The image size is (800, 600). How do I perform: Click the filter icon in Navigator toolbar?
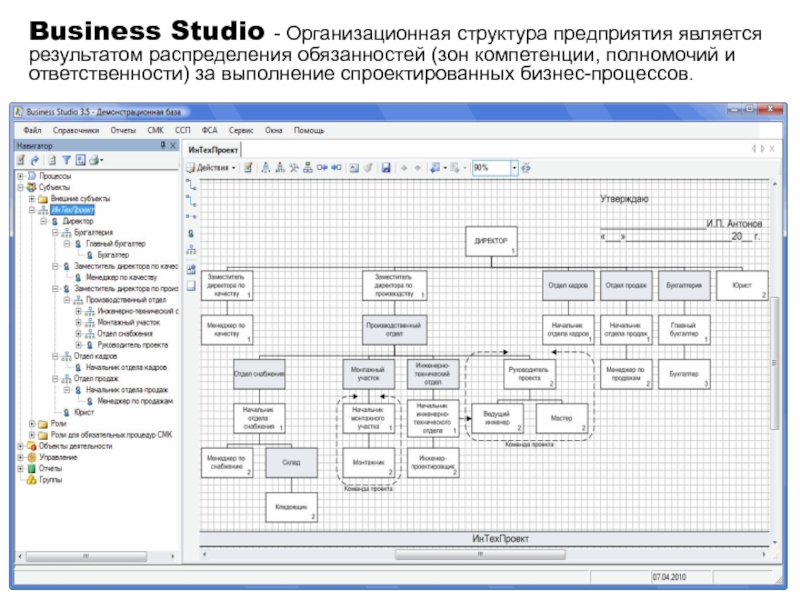point(66,160)
